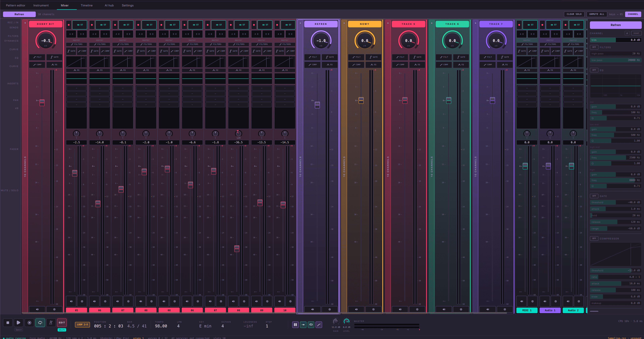Click the tempo value 98.00
644x339 pixels.
161,326
